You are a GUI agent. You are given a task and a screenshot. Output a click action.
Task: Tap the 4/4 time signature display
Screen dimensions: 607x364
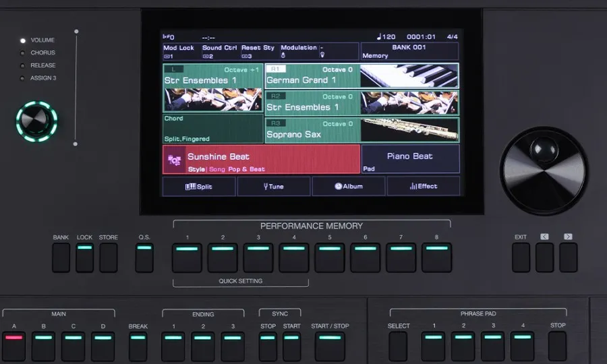452,37
